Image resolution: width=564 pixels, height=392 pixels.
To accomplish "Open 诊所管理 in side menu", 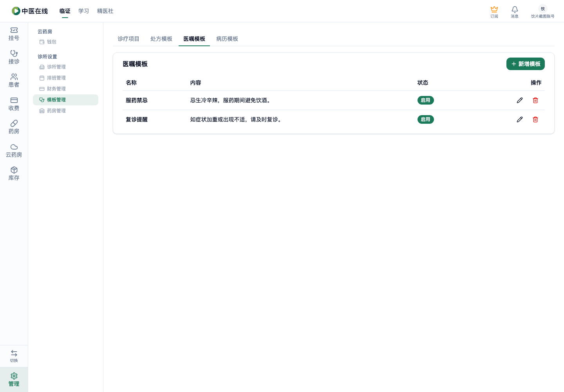I will [65, 67].
